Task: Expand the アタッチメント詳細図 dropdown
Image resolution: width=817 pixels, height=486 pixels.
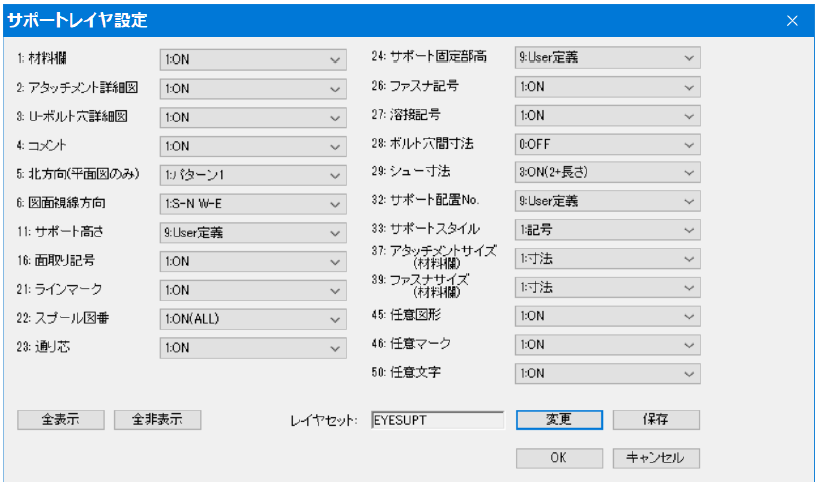Action: 253,89
